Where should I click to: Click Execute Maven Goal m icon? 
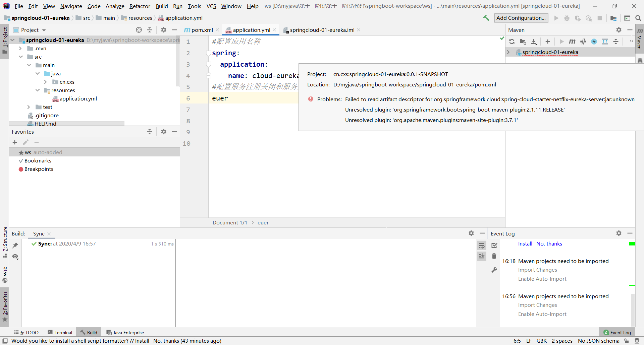[x=572, y=42]
